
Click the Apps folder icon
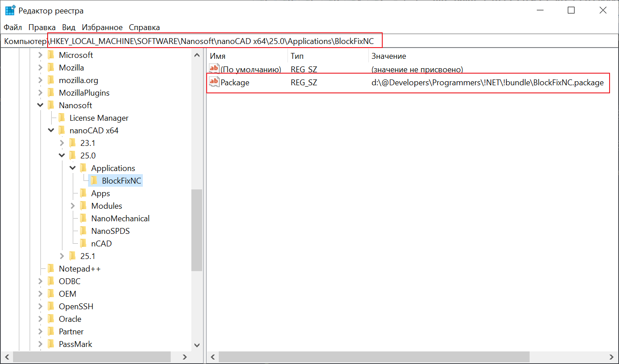83,193
